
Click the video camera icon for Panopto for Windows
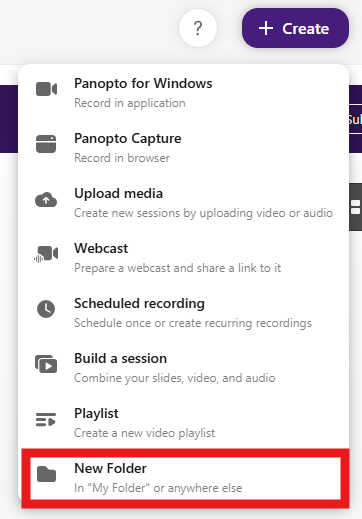[46, 89]
